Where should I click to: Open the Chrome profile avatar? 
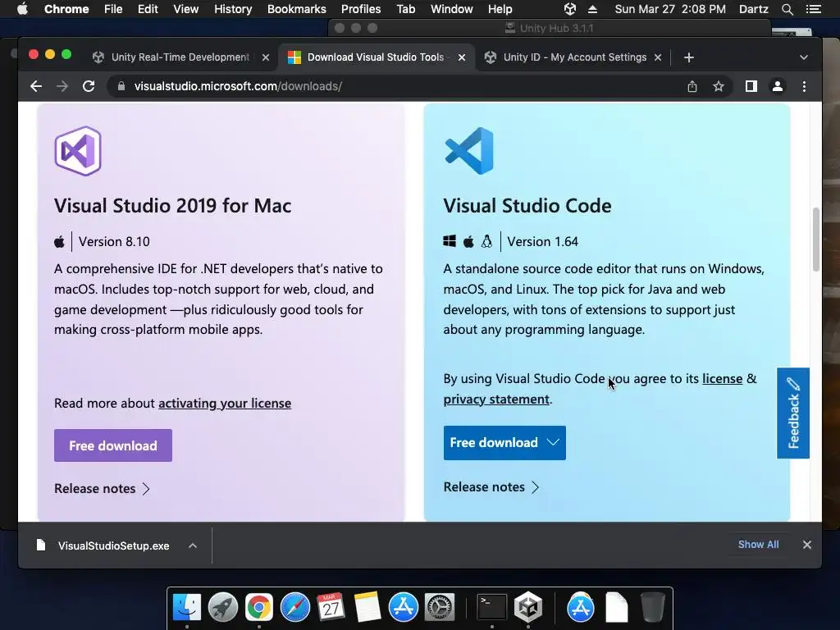tap(778, 86)
